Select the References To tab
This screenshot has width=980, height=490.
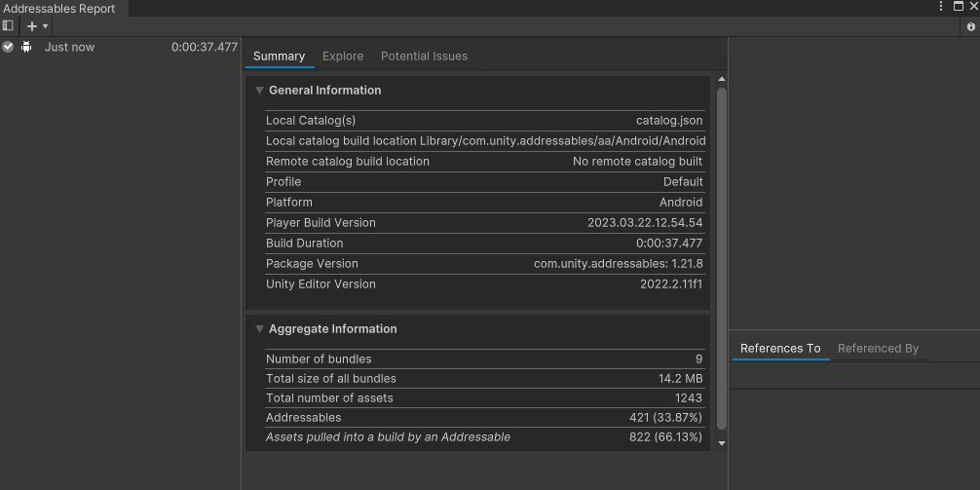pos(780,349)
